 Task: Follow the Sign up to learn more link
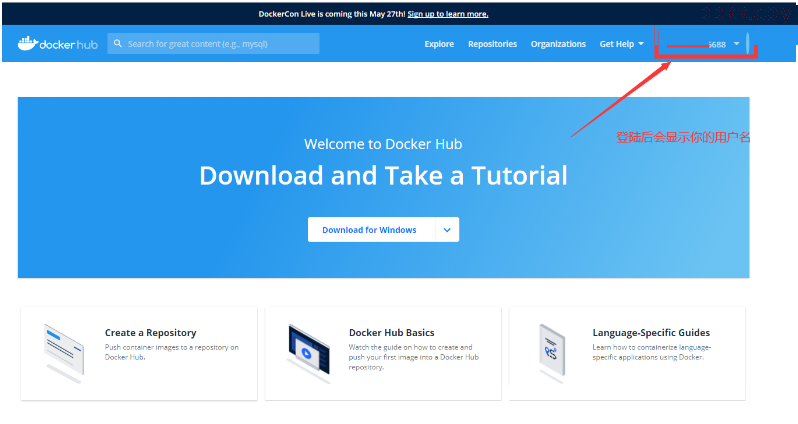pos(448,14)
